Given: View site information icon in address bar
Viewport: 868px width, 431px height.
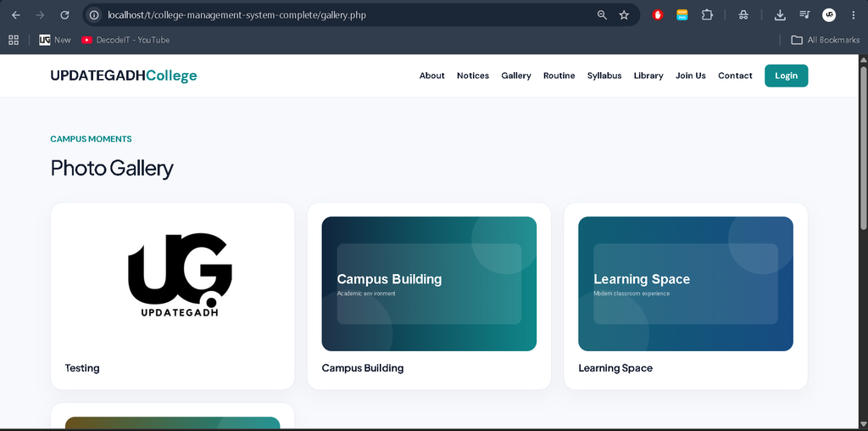Looking at the screenshot, I should (94, 15).
